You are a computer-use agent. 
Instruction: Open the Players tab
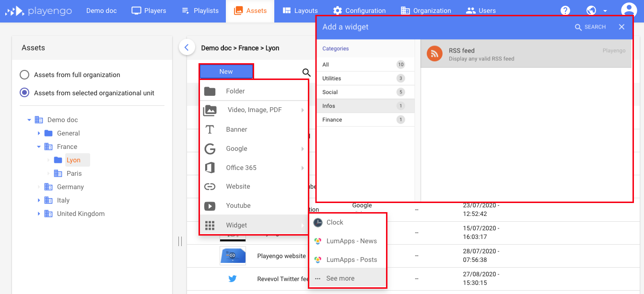(x=149, y=11)
